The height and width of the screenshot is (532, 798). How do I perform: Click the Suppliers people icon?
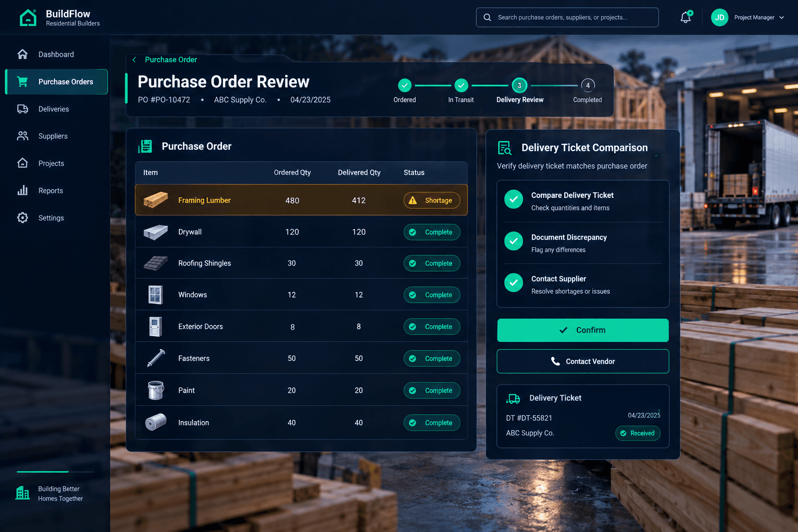point(22,136)
